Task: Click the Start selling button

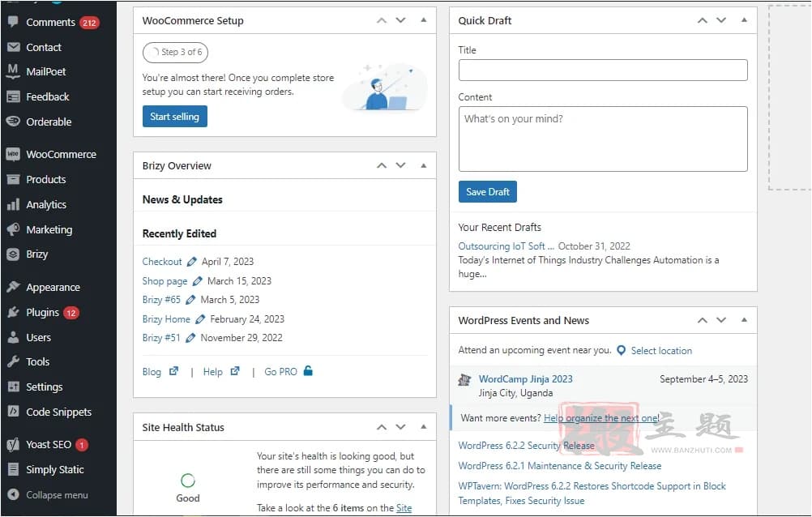Action: 175,117
